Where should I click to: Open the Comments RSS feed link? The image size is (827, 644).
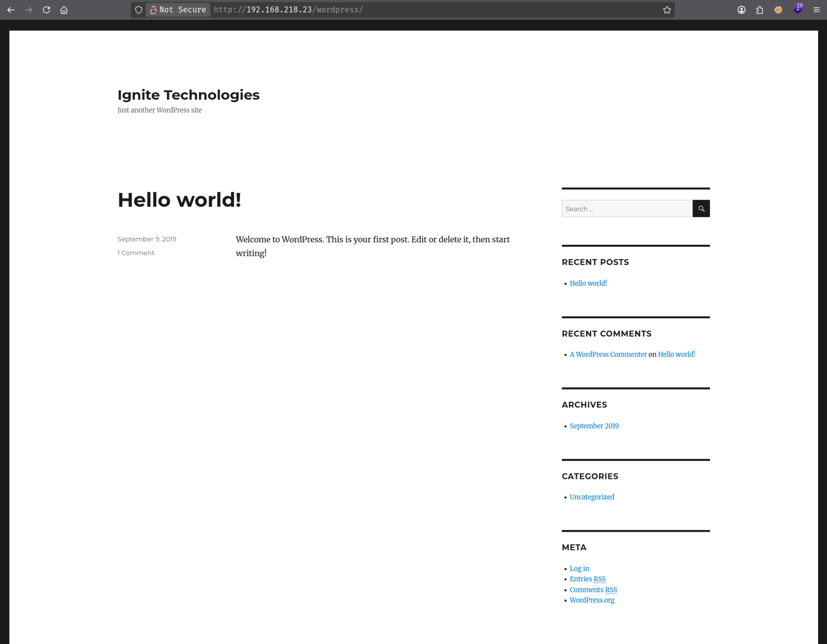(593, 590)
